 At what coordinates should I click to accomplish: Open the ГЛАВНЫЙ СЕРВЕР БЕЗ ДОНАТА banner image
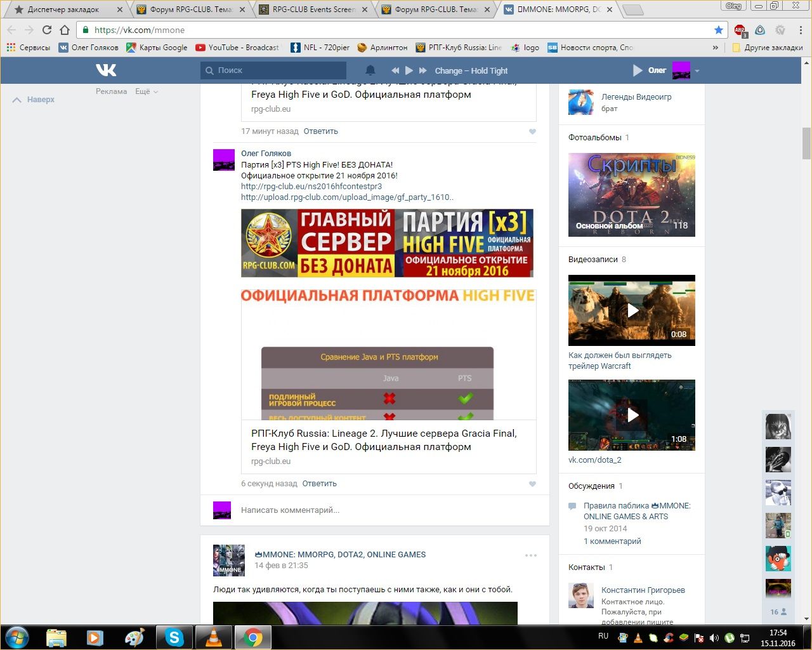point(387,243)
